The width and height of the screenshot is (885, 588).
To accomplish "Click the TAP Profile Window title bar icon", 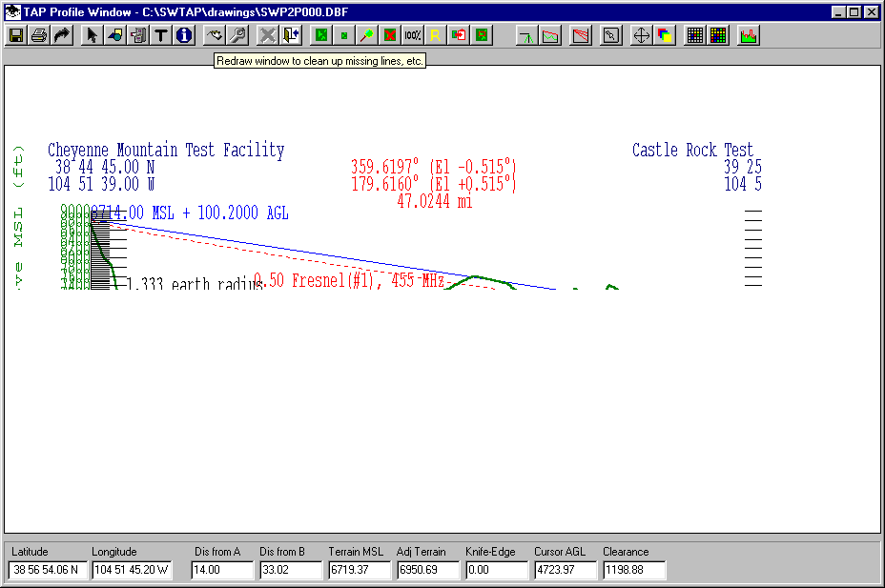I will tap(12, 11).
